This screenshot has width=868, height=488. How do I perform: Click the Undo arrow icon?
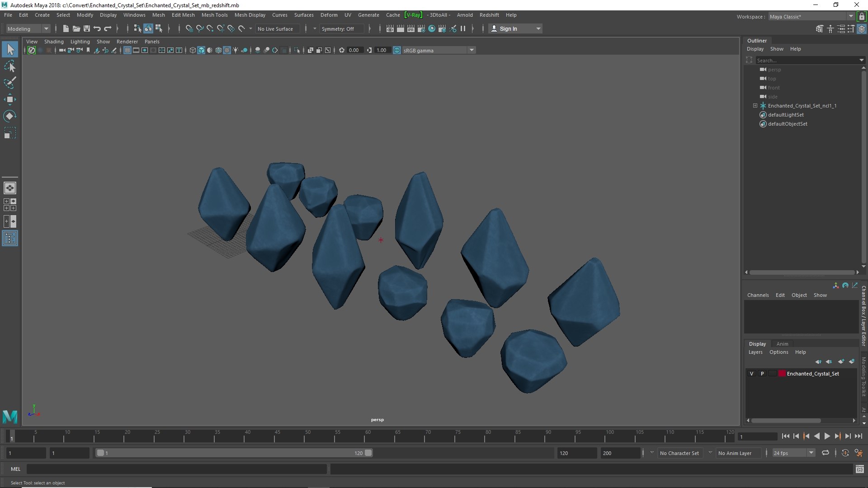tap(97, 28)
